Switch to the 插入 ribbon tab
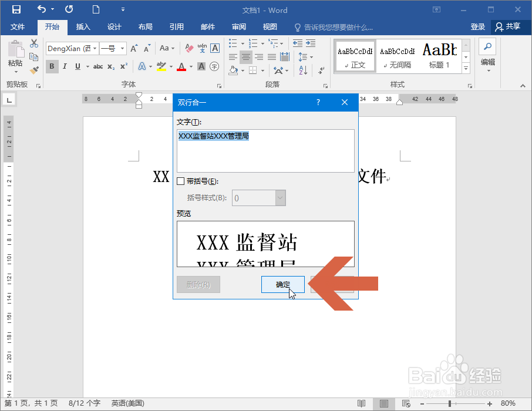Viewport: 532px width, 411px height. 83,27
